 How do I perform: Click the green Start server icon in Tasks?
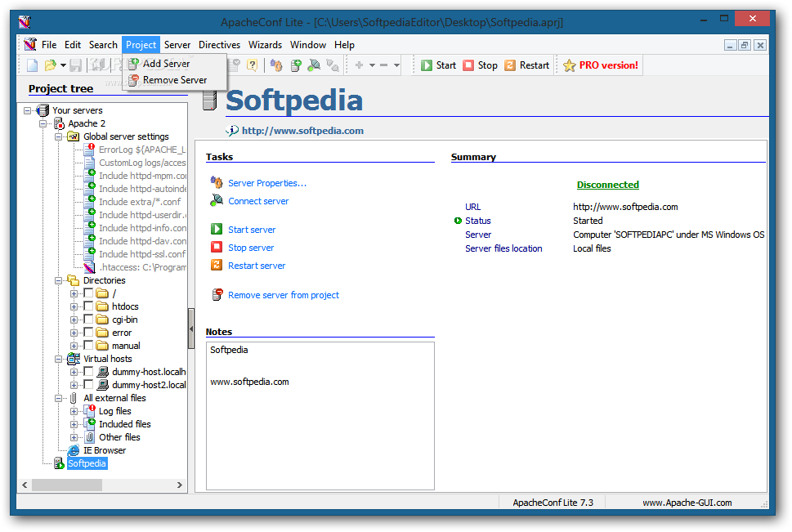point(217,229)
